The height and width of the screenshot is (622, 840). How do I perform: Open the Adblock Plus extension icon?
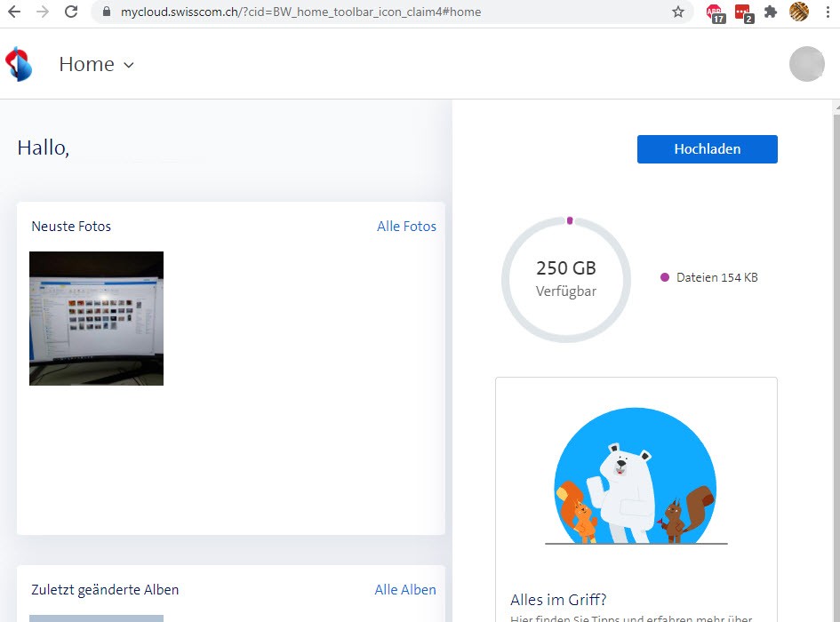coord(715,12)
